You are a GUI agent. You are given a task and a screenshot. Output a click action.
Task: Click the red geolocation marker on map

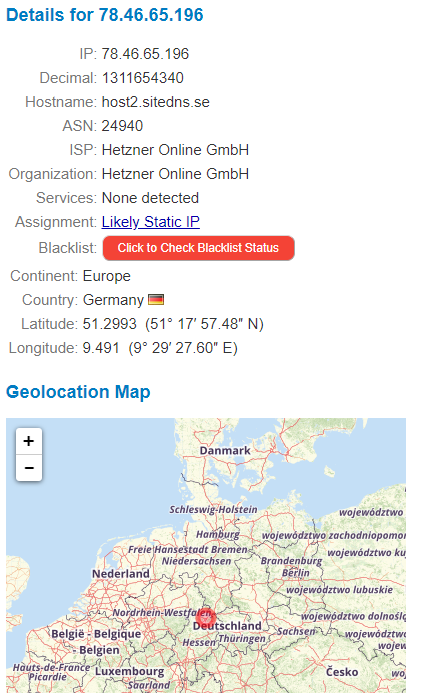206,616
